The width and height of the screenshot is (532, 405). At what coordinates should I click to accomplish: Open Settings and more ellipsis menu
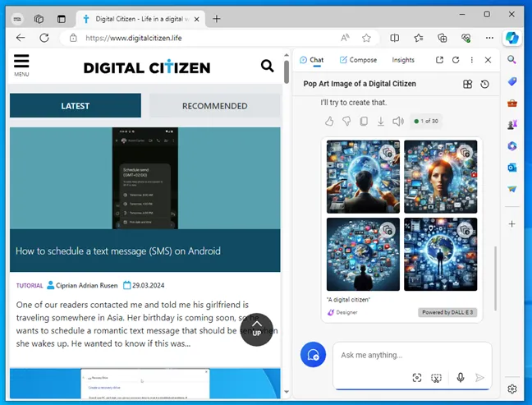tap(489, 38)
